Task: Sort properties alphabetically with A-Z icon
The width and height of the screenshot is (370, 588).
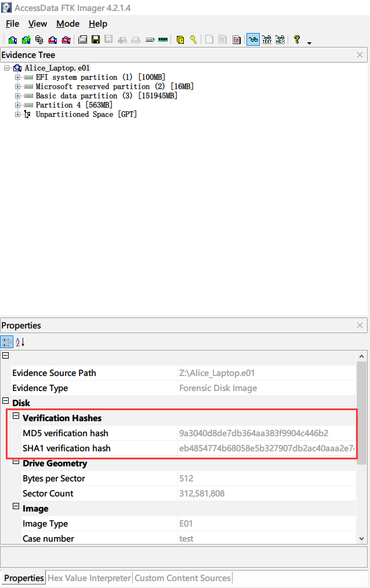Action: 20,342
